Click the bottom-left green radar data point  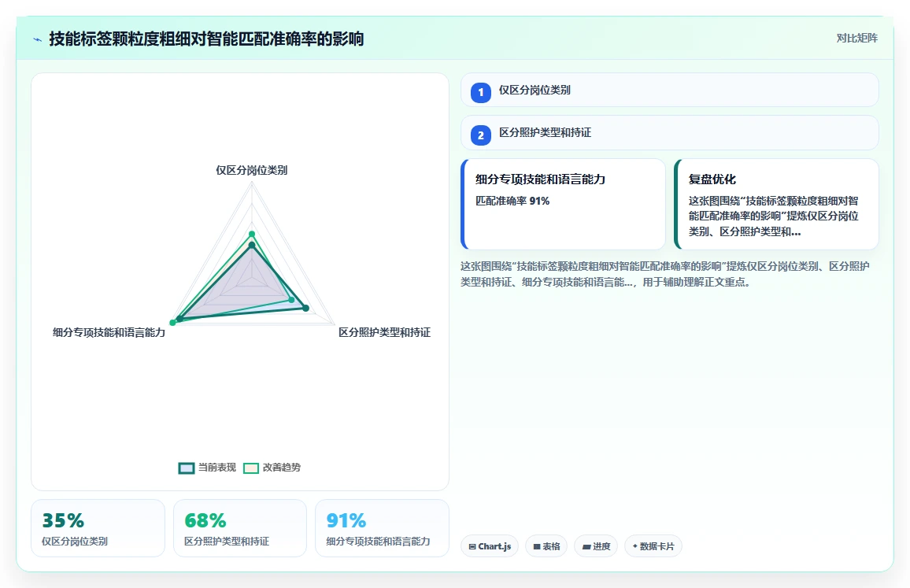pyautogui.click(x=172, y=322)
